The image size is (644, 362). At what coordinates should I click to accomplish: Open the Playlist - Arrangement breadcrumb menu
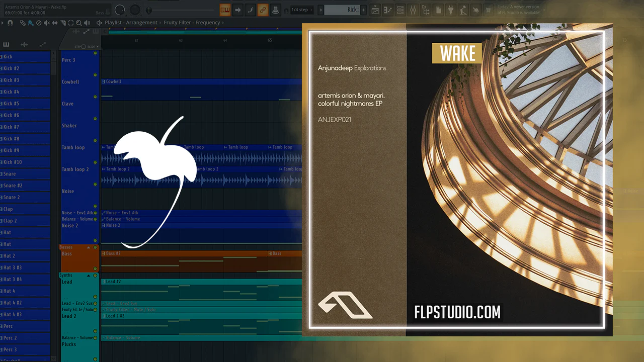pyautogui.click(x=132, y=23)
